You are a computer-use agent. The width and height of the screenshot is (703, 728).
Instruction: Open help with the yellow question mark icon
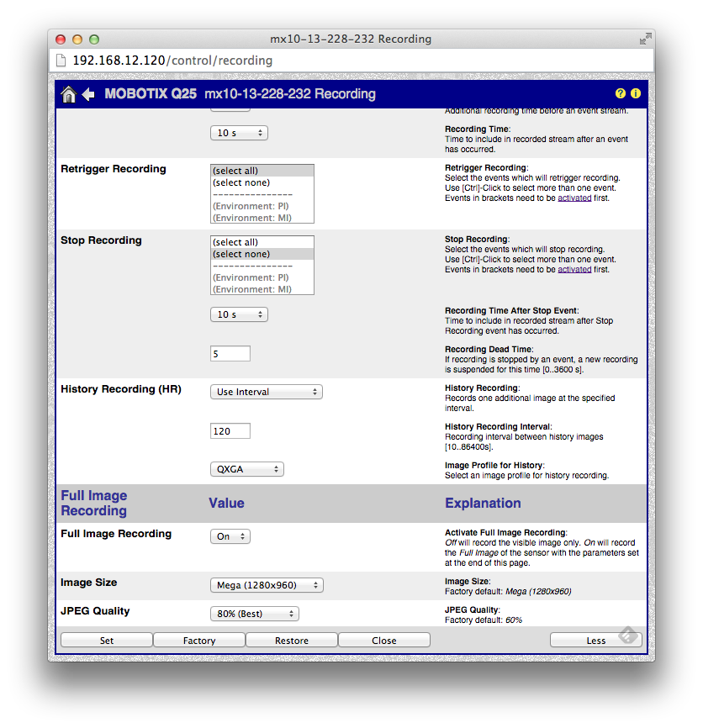pyautogui.click(x=621, y=94)
